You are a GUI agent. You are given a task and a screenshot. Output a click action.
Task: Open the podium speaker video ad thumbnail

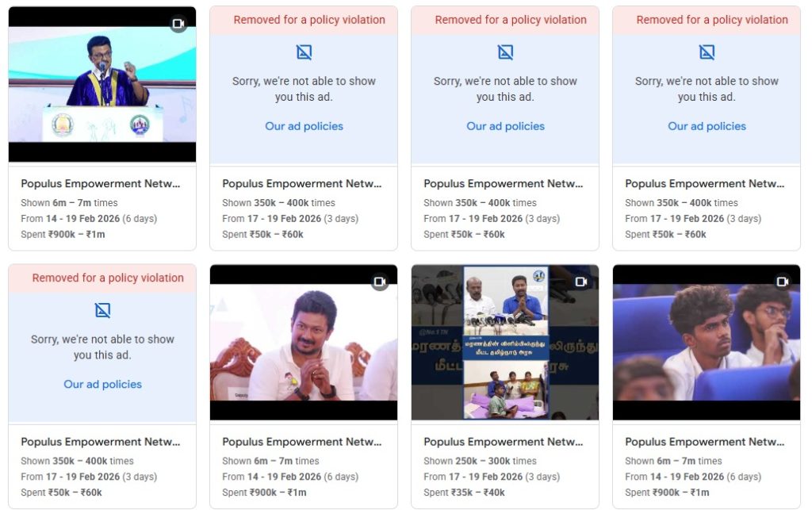[x=102, y=87]
